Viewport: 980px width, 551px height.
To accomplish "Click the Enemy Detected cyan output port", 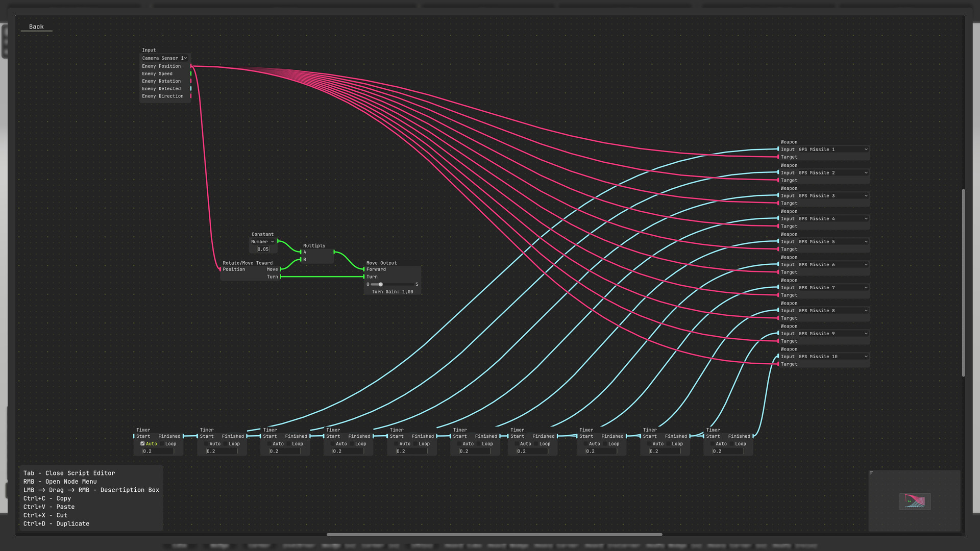I will pos(191,89).
